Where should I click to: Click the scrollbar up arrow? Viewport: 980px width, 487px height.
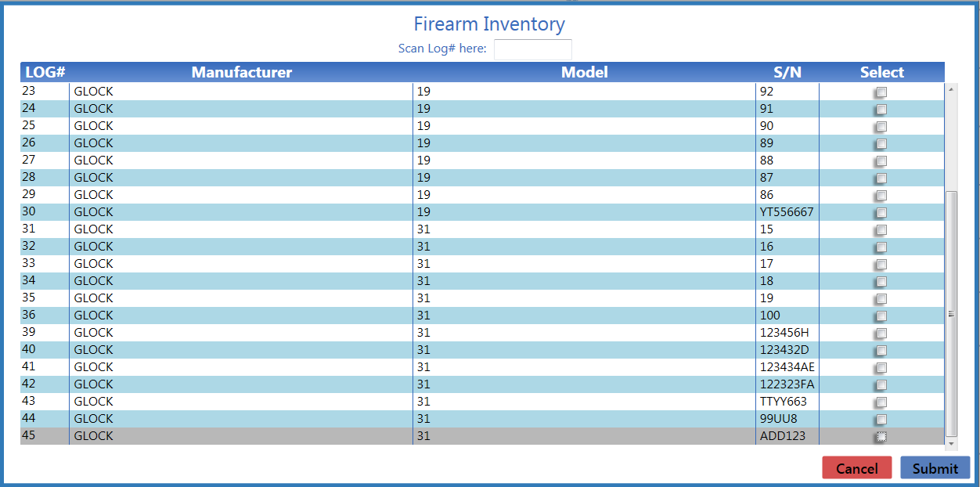(x=951, y=88)
